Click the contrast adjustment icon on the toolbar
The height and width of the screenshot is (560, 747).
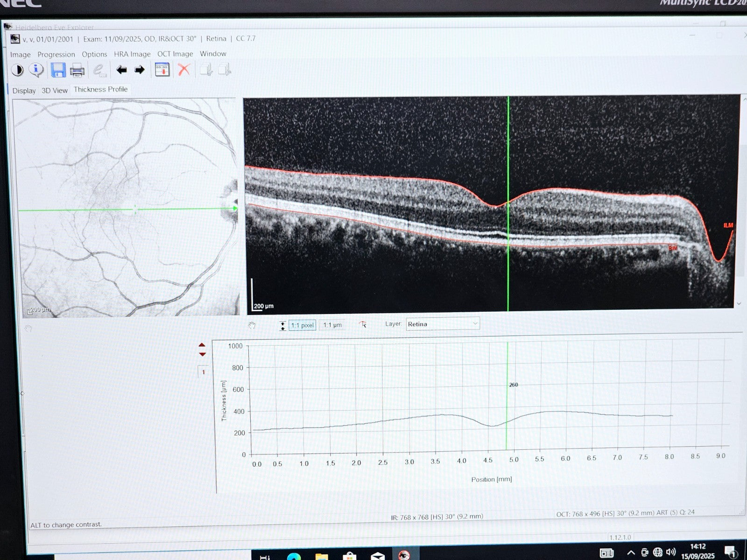(x=18, y=69)
